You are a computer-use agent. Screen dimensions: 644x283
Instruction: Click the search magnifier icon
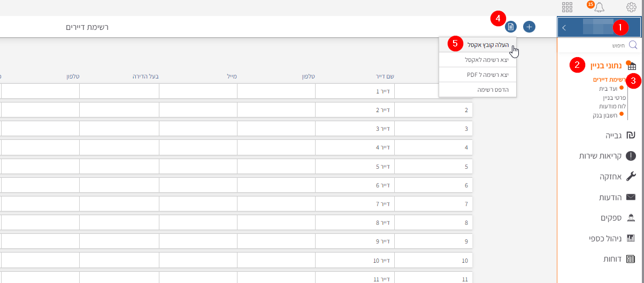pos(632,45)
